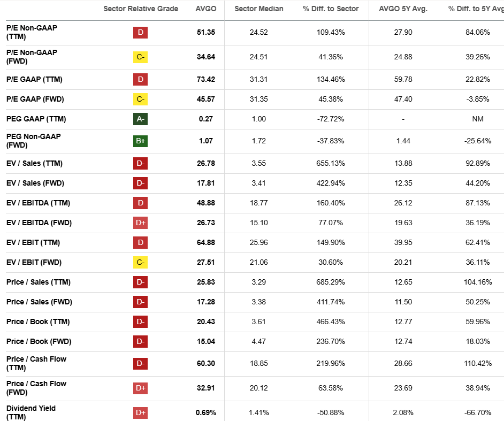The height and width of the screenshot is (421, 504).
Task: Open the P/E Non-GAAP (FWD) row label
Action: (32, 57)
